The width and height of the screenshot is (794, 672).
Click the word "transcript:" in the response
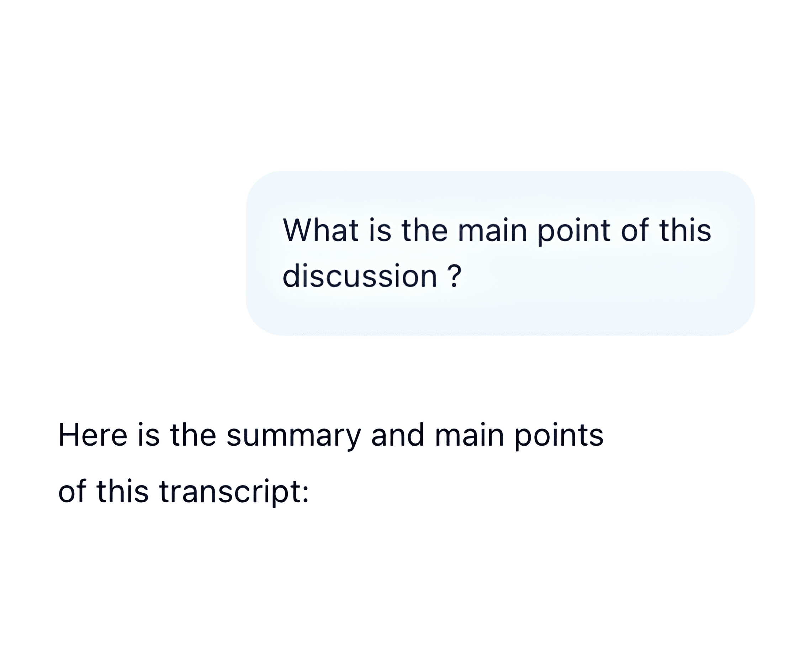pyautogui.click(x=233, y=492)
